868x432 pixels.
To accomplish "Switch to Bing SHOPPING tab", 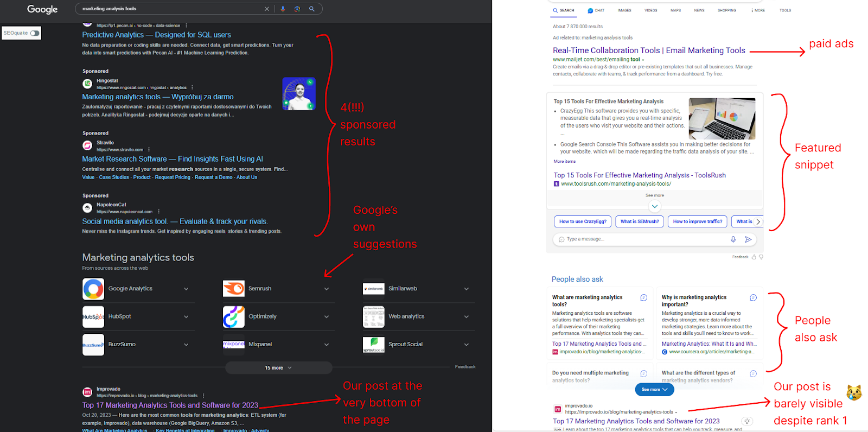I will click(727, 10).
